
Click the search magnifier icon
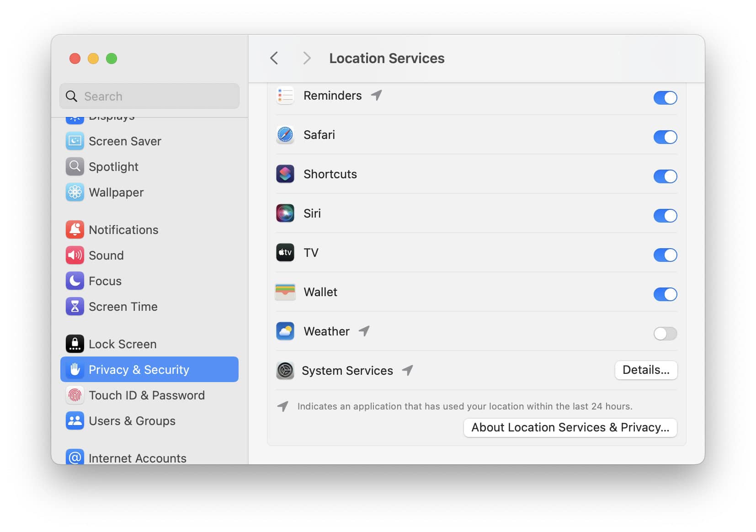(71, 96)
